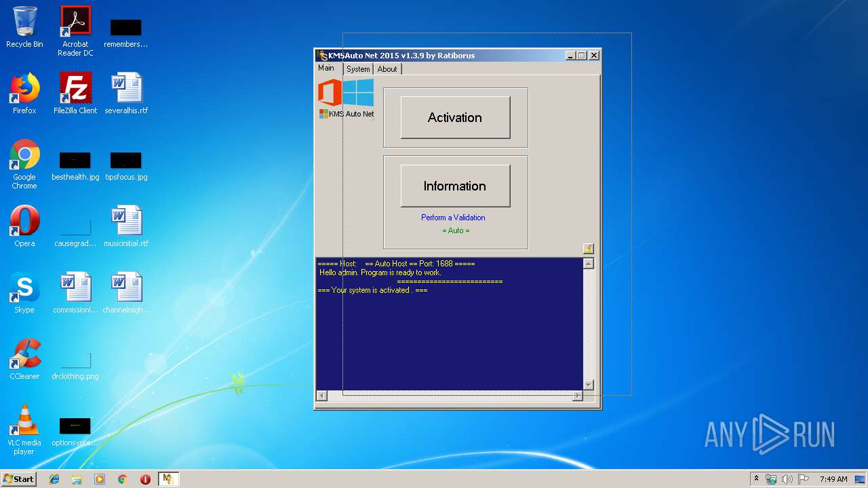Select the remembers… desktop file

(126, 33)
